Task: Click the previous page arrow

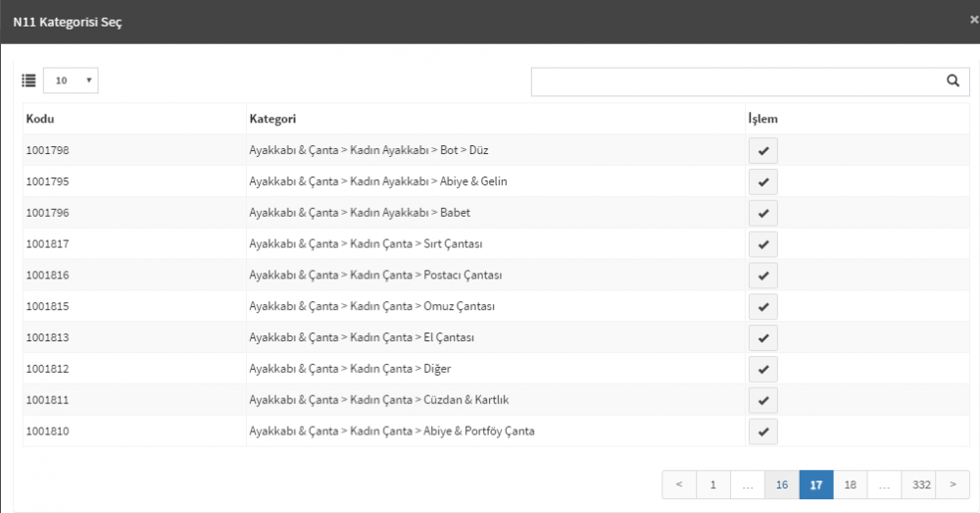Action: coord(679,485)
